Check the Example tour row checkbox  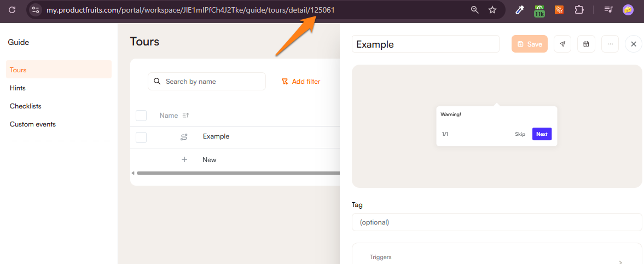click(x=141, y=137)
